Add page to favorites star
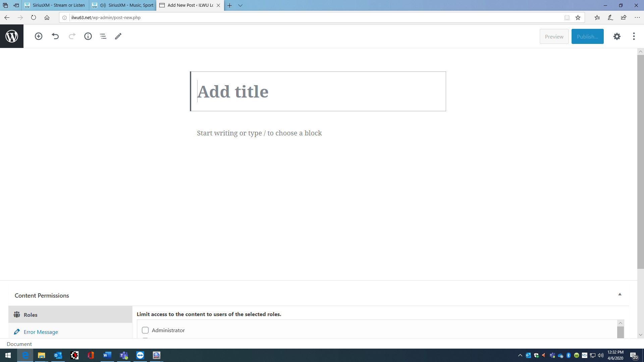 click(578, 17)
